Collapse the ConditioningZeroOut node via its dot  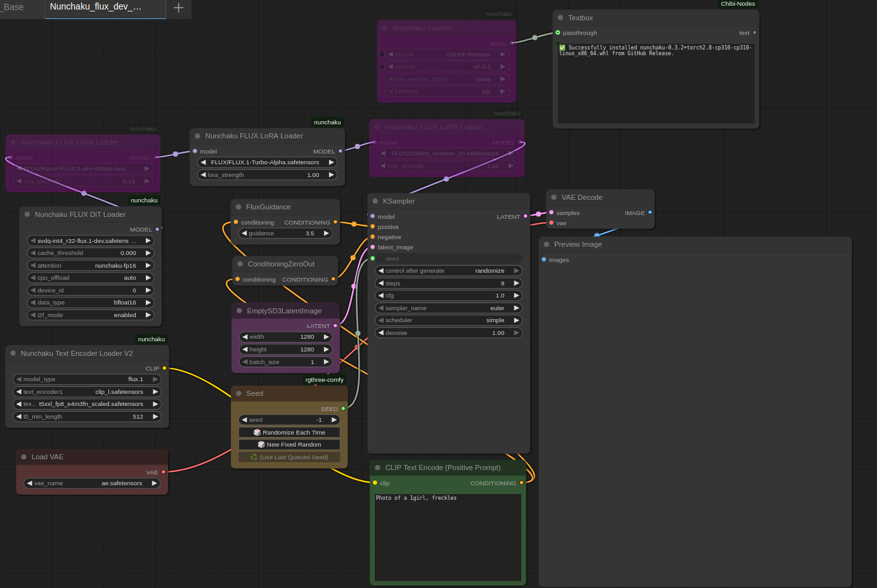pyautogui.click(x=240, y=264)
